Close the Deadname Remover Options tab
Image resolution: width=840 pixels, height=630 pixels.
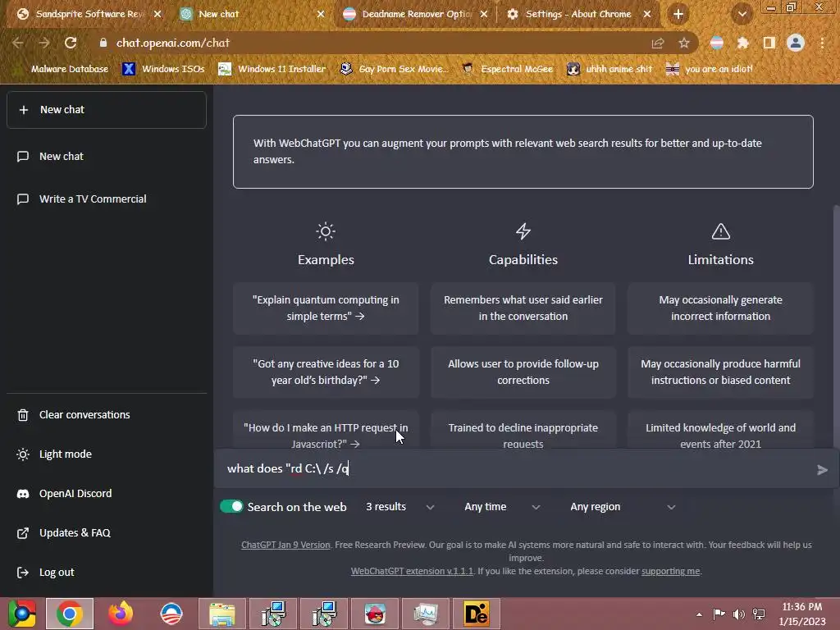click(484, 14)
